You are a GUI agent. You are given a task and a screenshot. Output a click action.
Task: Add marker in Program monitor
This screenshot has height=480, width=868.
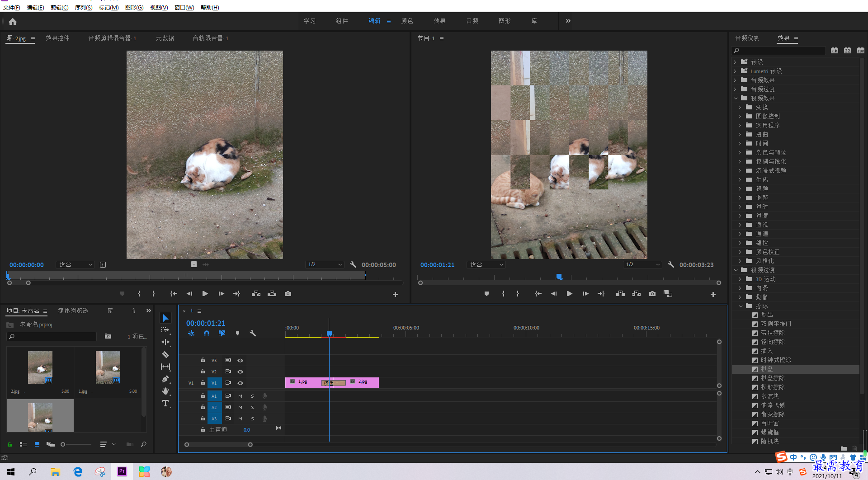486,294
